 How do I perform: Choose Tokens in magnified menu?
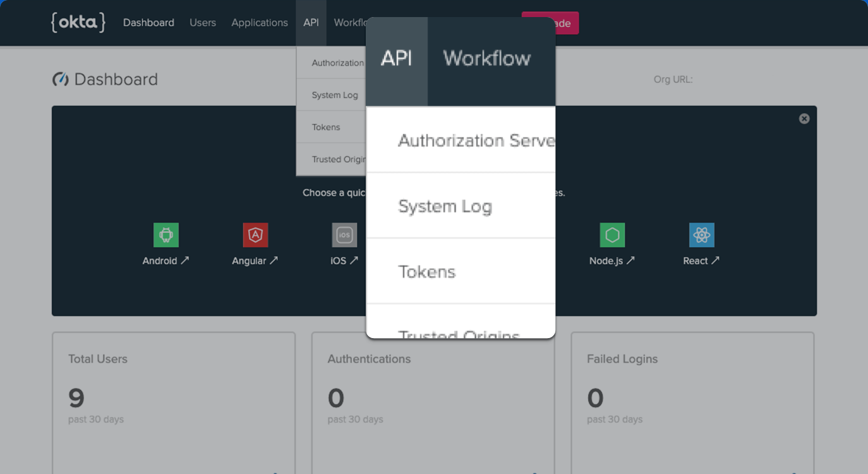pos(461,272)
